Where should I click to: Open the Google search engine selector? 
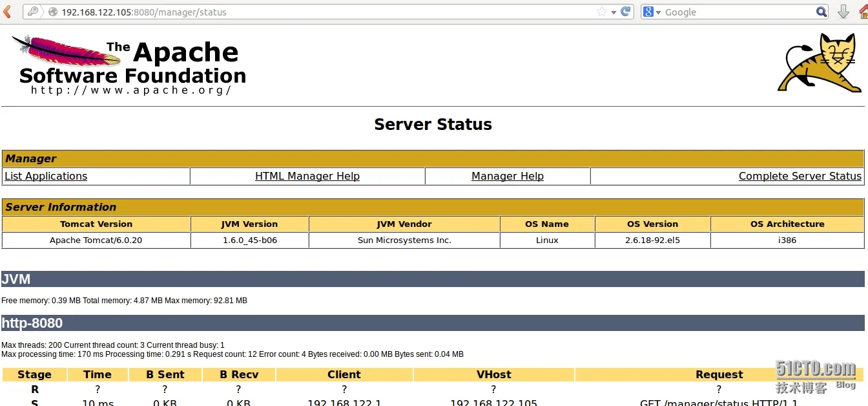652,12
